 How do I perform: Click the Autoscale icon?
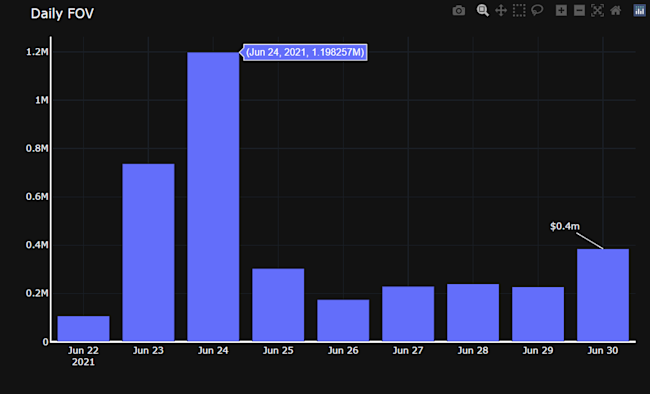pyautogui.click(x=597, y=10)
